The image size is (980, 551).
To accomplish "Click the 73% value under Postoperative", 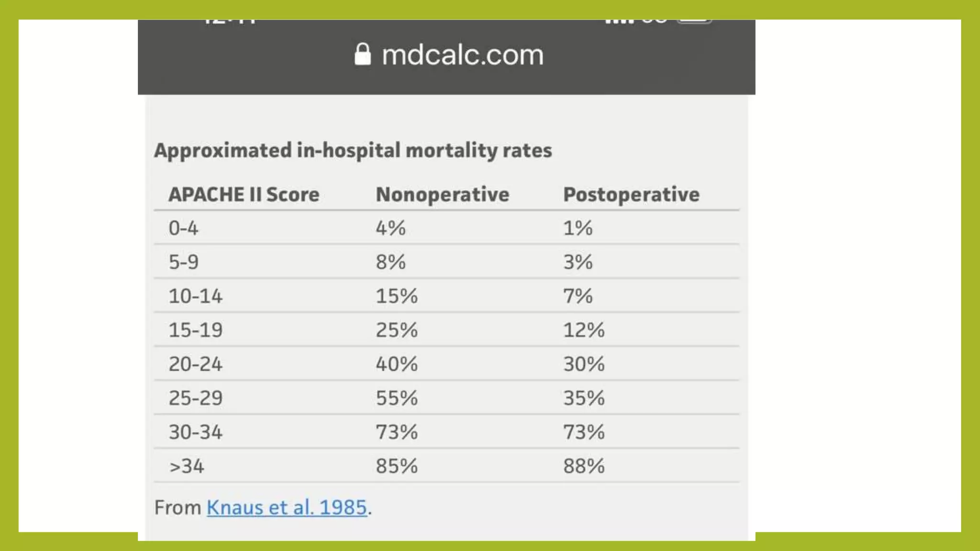I will [x=584, y=432].
